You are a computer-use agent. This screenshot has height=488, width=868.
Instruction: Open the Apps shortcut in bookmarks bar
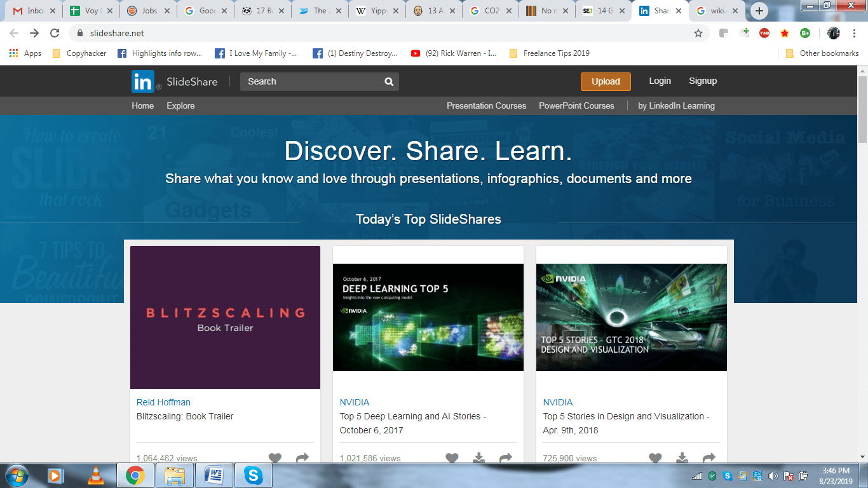click(x=25, y=53)
